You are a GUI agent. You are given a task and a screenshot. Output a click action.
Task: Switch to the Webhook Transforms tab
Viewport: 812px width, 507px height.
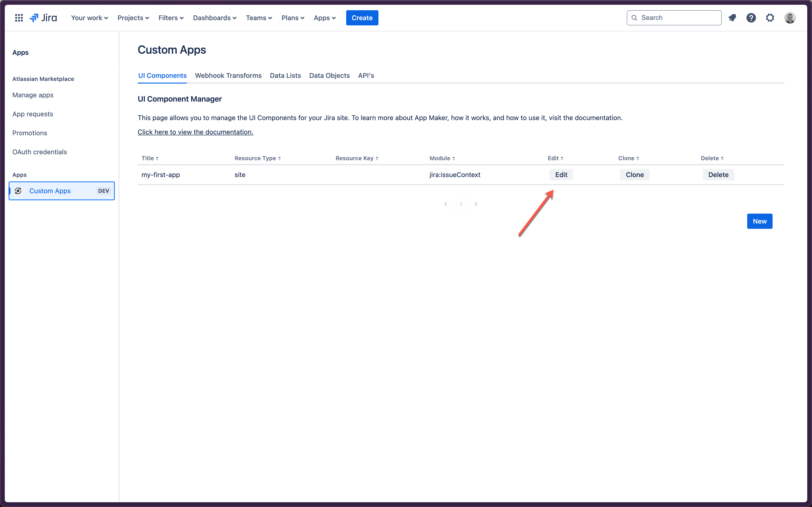click(x=228, y=75)
